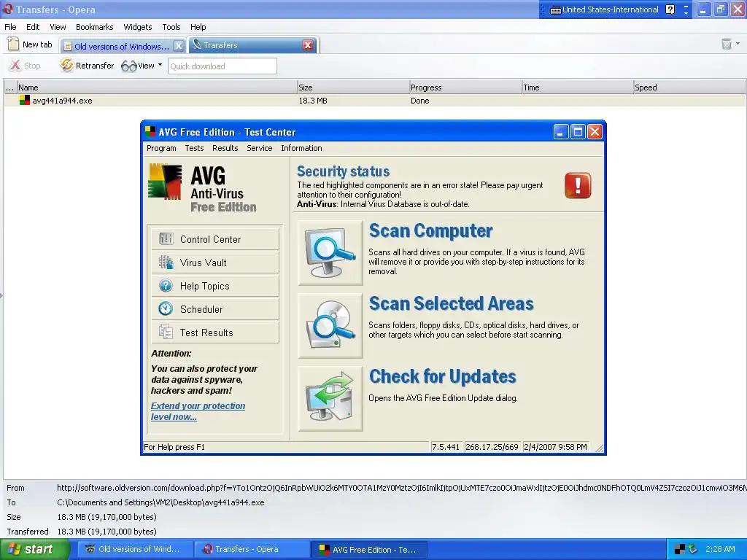This screenshot has height=560, width=747.
Task: Open Opera's Tools menu
Action: click(171, 27)
